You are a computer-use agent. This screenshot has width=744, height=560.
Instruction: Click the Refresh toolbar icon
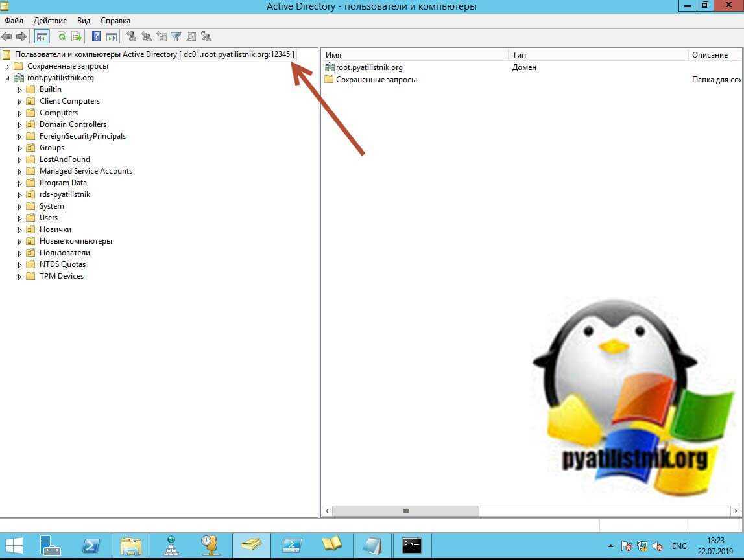tap(62, 37)
